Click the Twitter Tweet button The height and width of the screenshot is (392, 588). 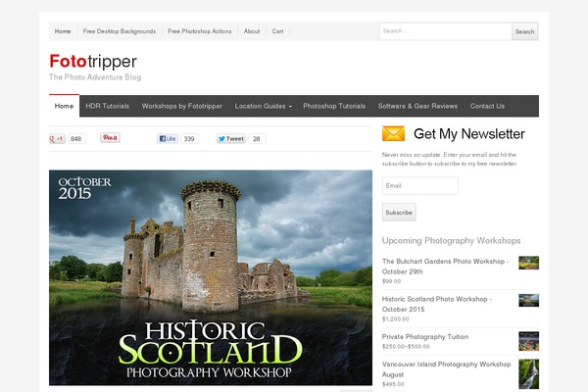pyautogui.click(x=231, y=139)
